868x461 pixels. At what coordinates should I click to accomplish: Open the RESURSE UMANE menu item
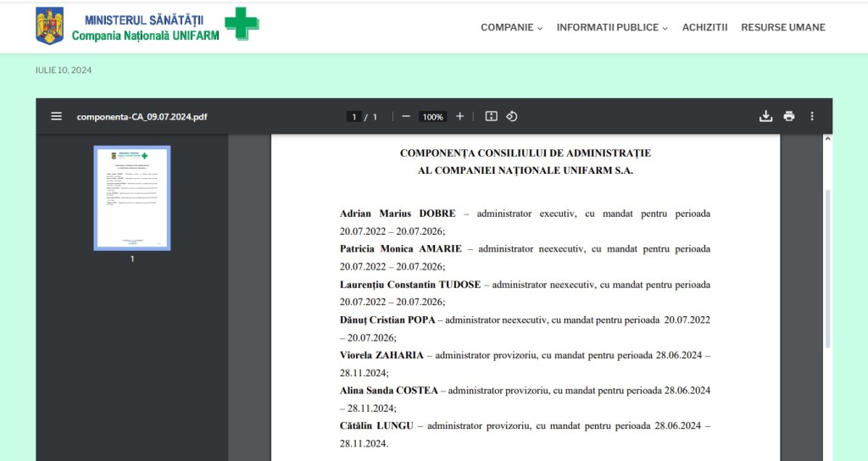782,27
